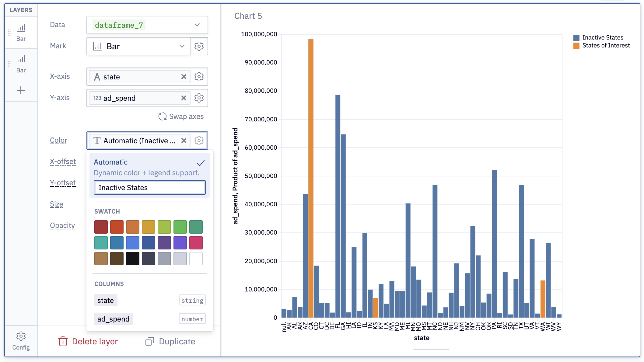The width and height of the screenshot is (644, 362).
Task: Open Color settings gear
Action: pyautogui.click(x=199, y=141)
